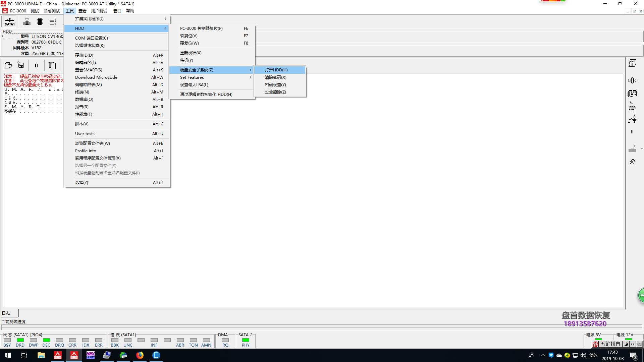This screenshot has height=362, width=644.
Task: Click the pause icon in log toolbar
Action: pyautogui.click(x=36, y=66)
